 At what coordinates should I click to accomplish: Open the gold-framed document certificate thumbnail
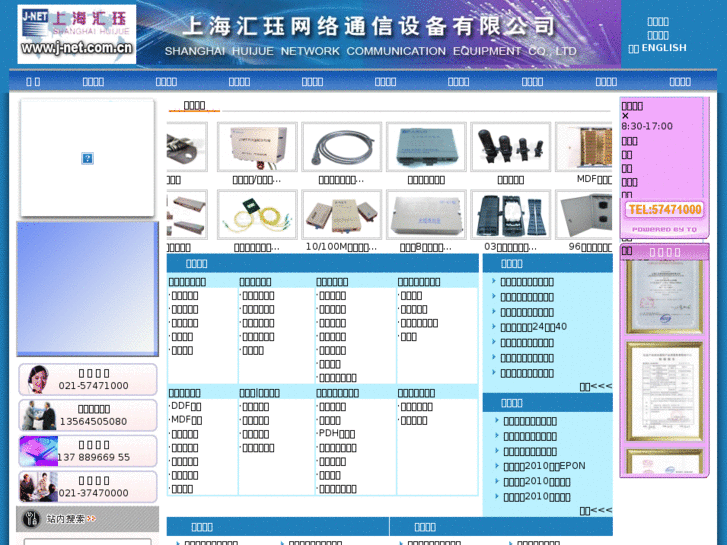(664, 391)
